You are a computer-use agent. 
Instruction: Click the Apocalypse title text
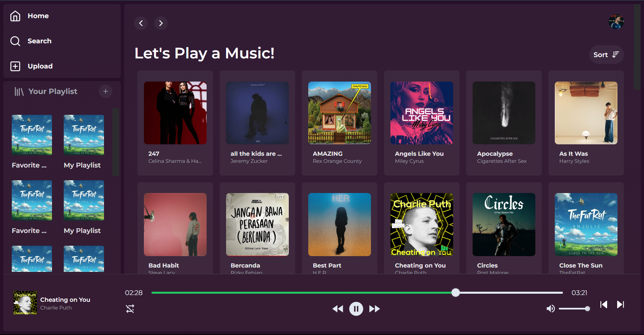[x=495, y=154]
